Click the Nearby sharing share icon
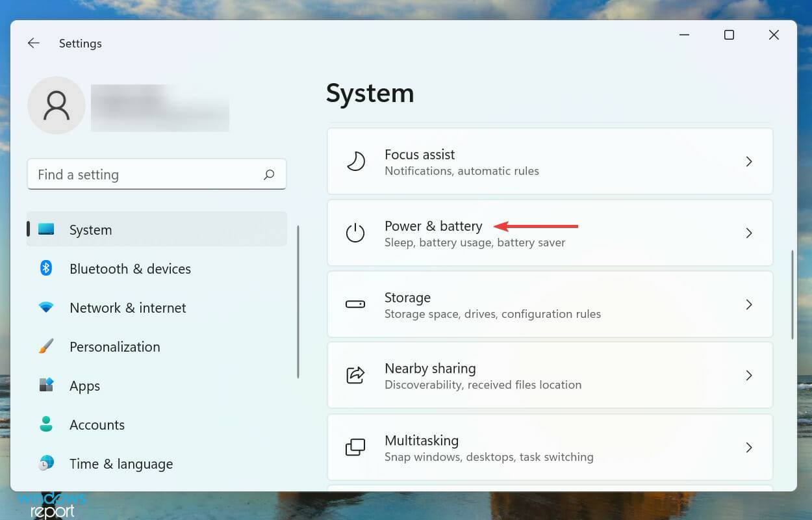812x520 pixels. click(355, 376)
